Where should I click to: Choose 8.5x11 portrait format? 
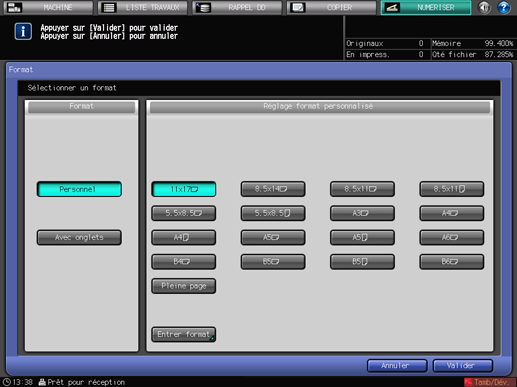coord(452,189)
